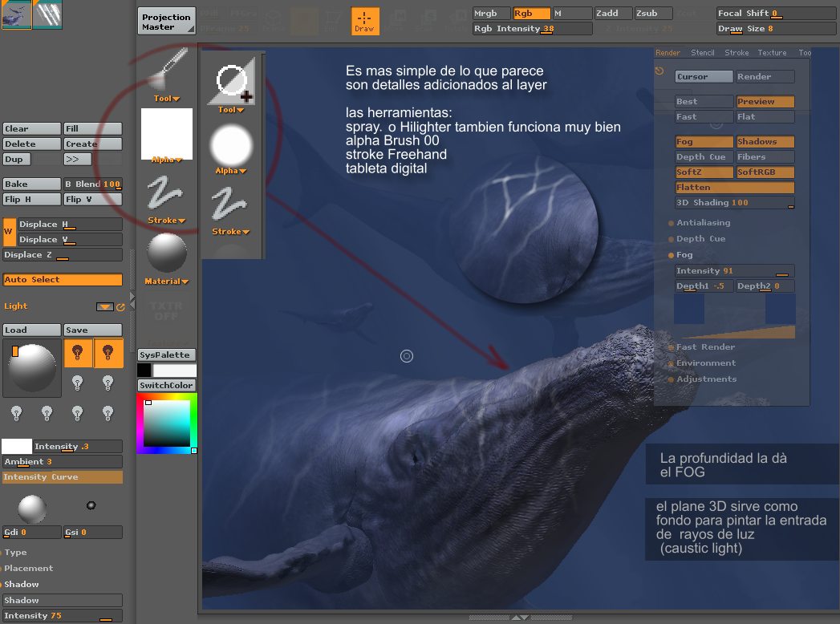The height and width of the screenshot is (624, 840).
Task: Open the Texture menu tab
Action: [772, 53]
